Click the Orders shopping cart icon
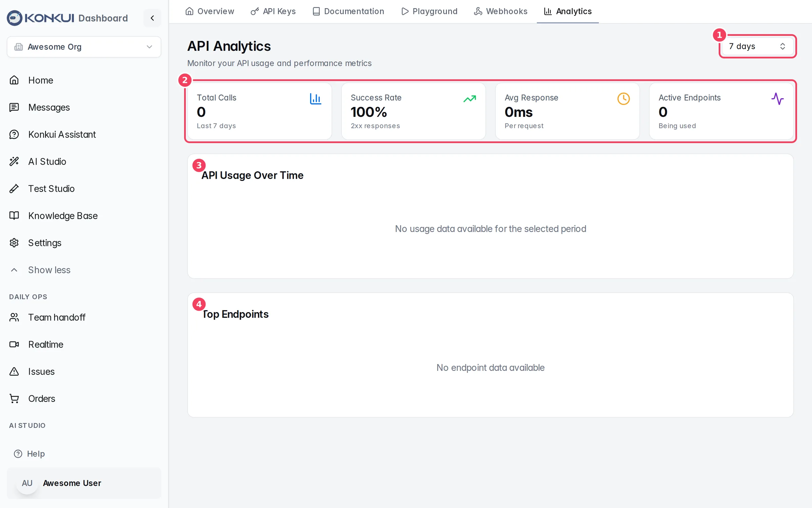 pos(14,399)
